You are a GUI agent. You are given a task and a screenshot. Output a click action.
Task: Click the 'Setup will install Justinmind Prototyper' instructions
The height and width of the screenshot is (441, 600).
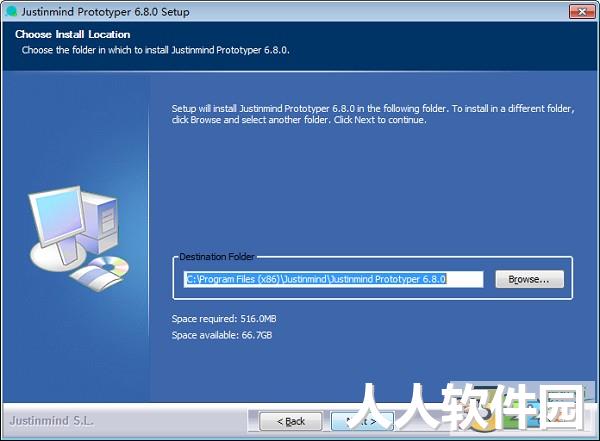tap(373, 114)
